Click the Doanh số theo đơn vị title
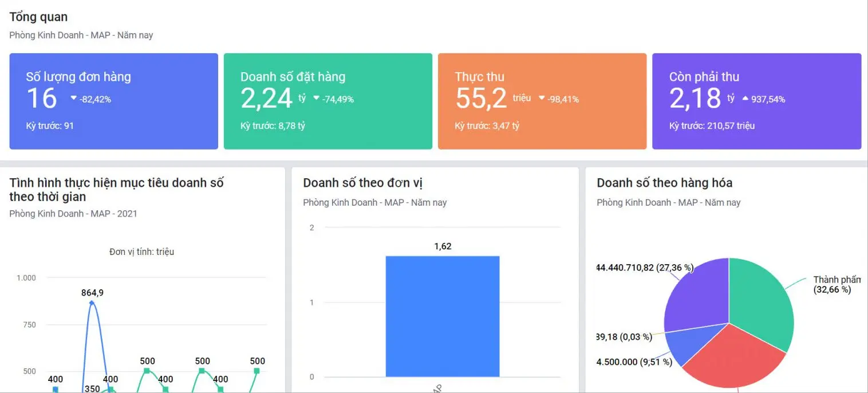The image size is (868, 393). [362, 183]
